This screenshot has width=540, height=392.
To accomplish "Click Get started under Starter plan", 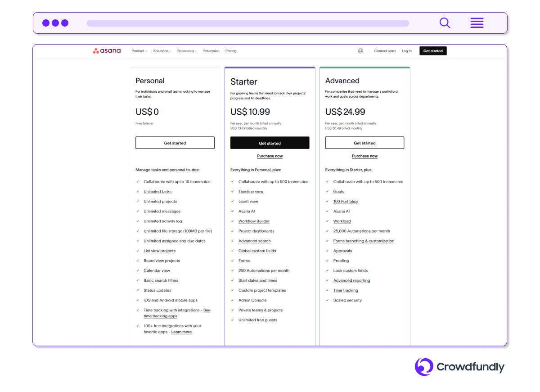I will (x=270, y=143).
